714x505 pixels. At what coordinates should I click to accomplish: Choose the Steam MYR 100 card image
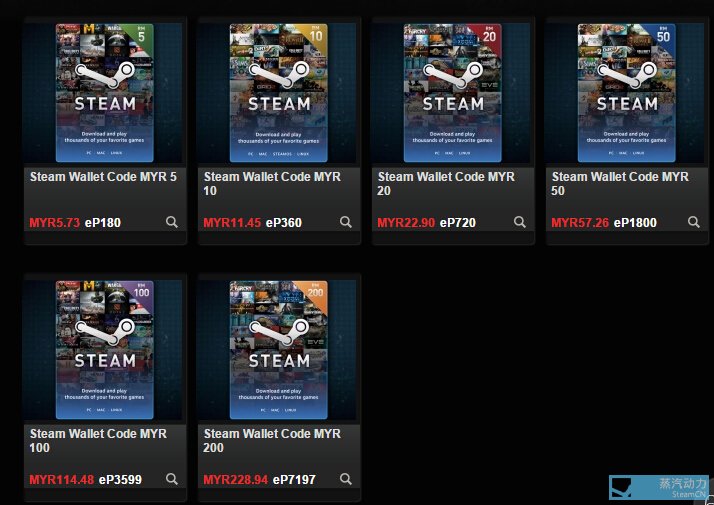105,349
